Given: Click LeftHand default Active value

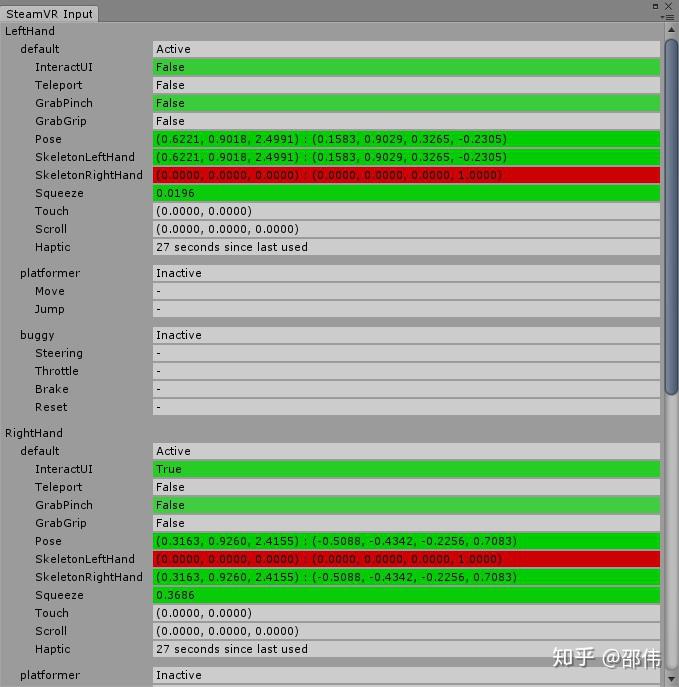Looking at the screenshot, I should pos(406,49).
